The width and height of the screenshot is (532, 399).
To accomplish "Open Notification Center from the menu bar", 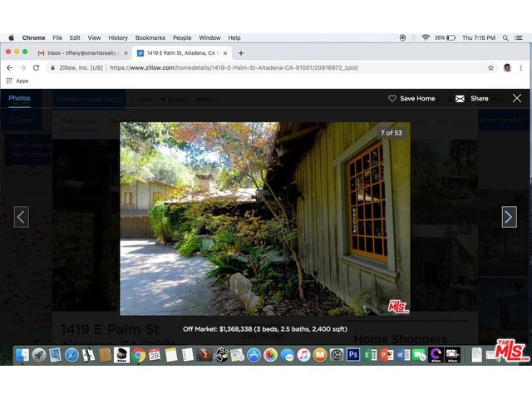I will tap(519, 37).
